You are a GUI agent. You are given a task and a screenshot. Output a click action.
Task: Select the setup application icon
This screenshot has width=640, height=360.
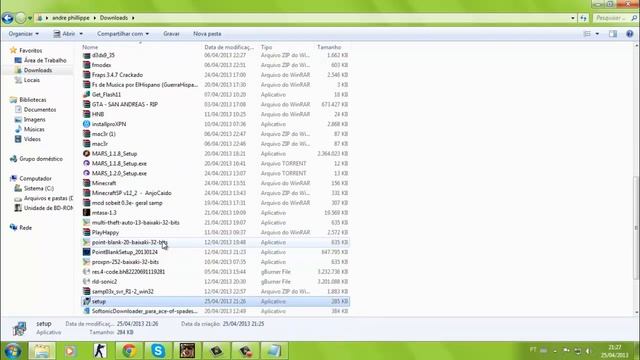(87, 301)
